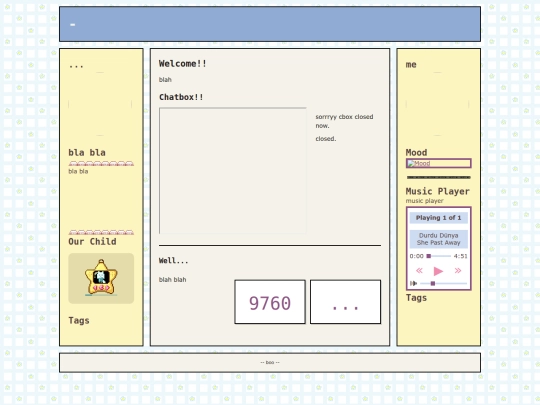Click the 4:51 track duration

pos(460,256)
